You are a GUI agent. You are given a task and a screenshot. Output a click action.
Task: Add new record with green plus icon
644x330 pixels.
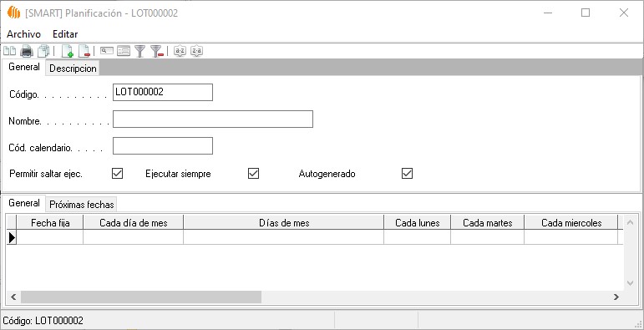68,51
